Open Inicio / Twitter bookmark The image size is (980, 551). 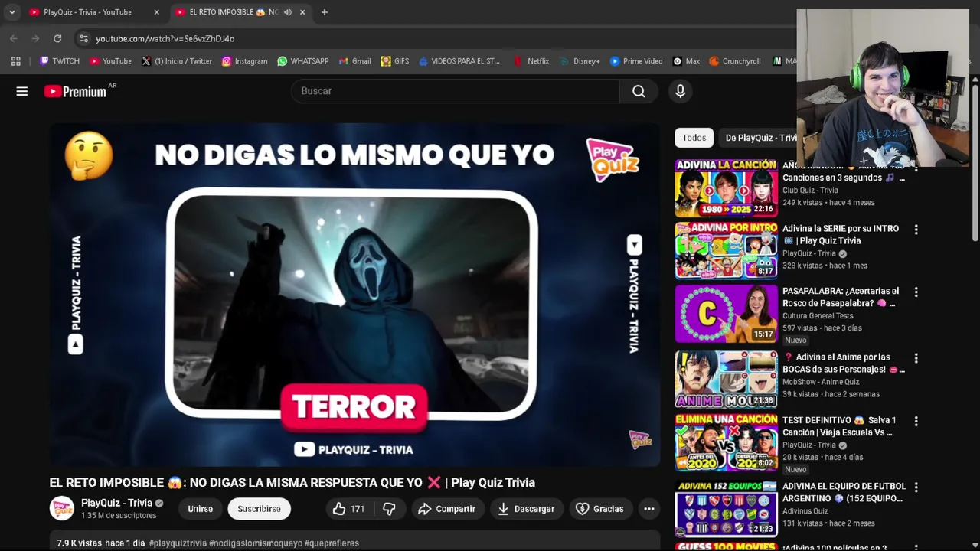tap(176, 61)
